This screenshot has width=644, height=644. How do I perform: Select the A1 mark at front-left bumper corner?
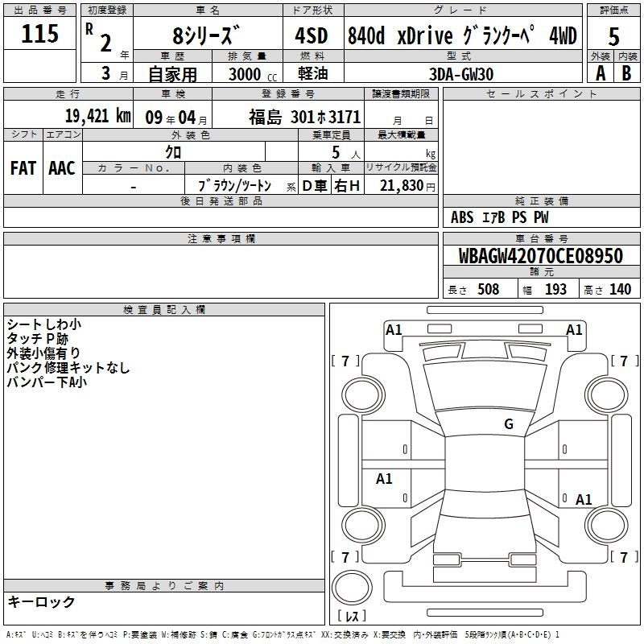394,330
